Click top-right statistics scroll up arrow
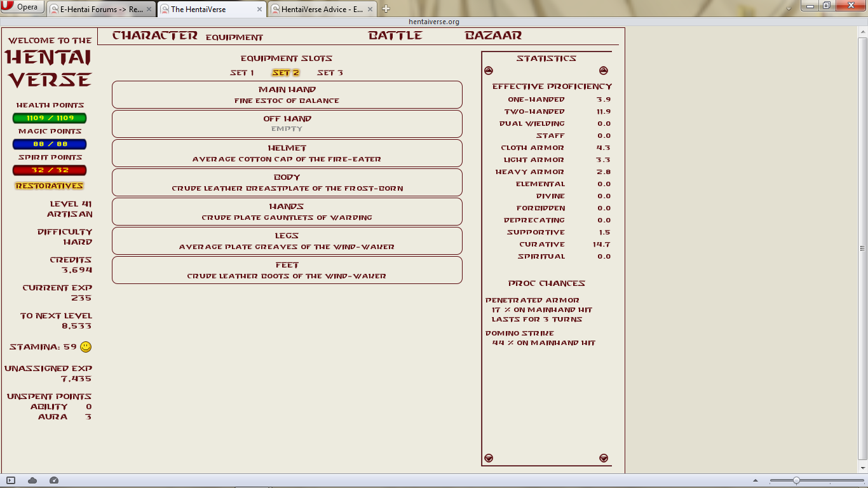Image resolution: width=868 pixels, height=488 pixels. click(x=604, y=71)
